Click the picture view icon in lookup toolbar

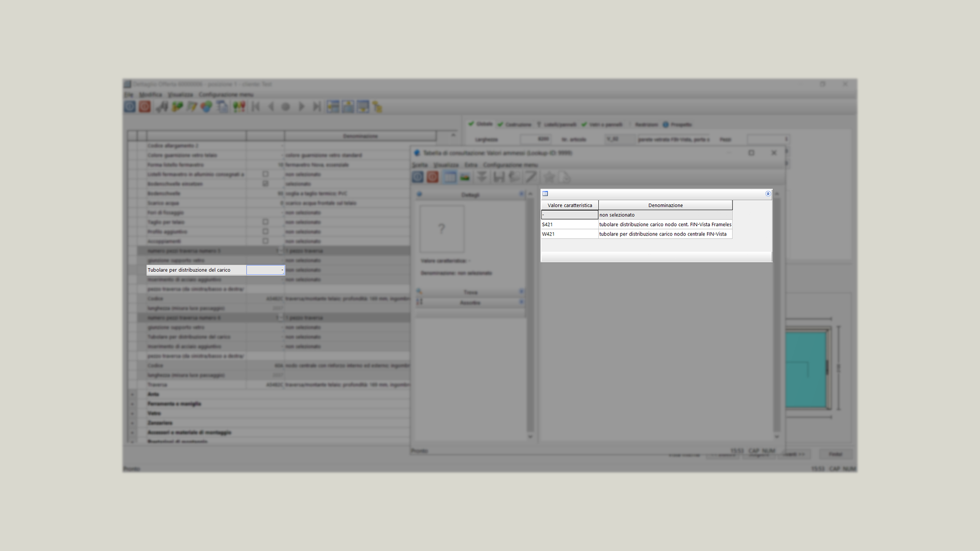click(x=465, y=177)
